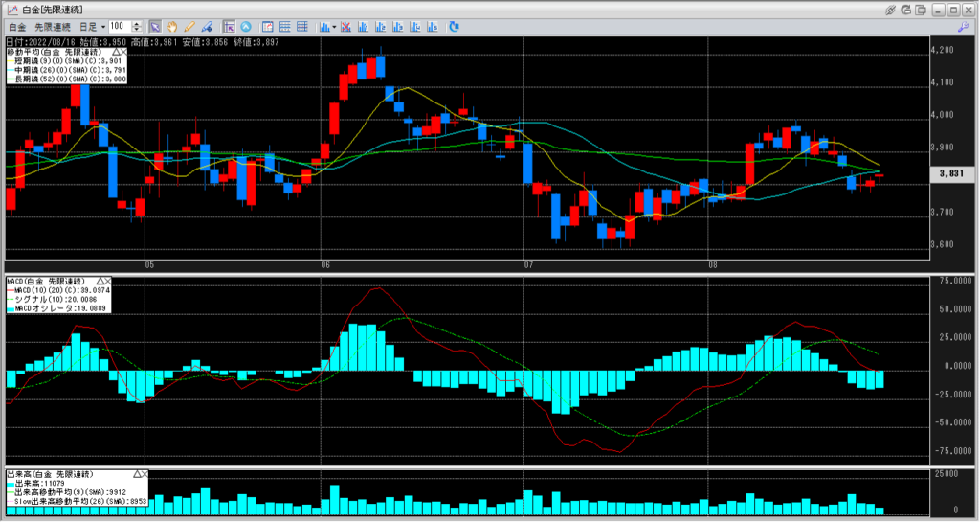
Task: Click the remove indicators red X icon
Action: click(345, 27)
